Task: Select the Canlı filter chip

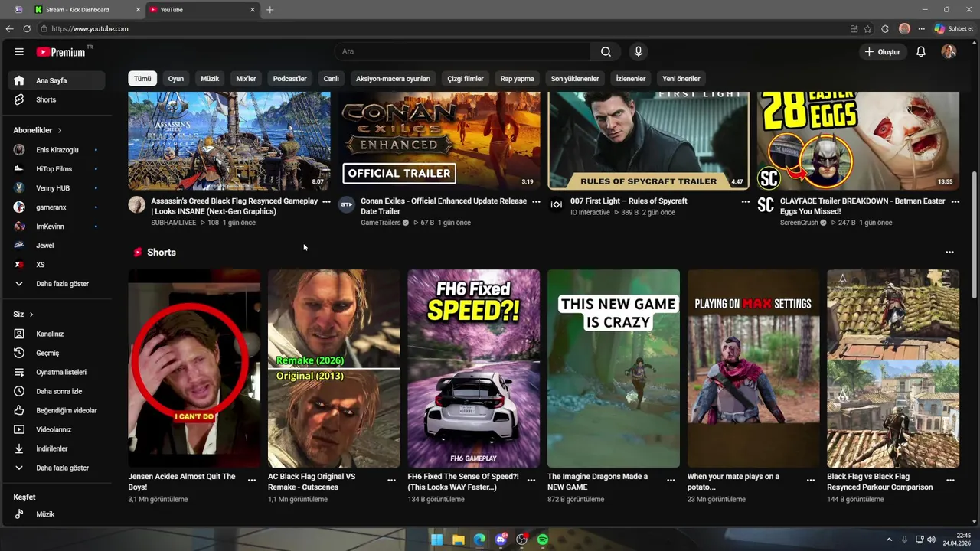Action: [331, 79]
